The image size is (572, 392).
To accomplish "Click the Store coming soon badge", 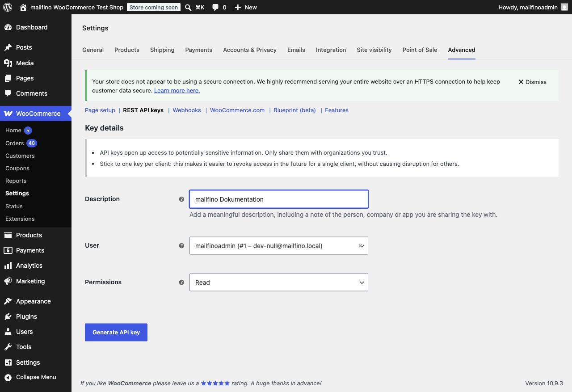I will tap(154, 7).
